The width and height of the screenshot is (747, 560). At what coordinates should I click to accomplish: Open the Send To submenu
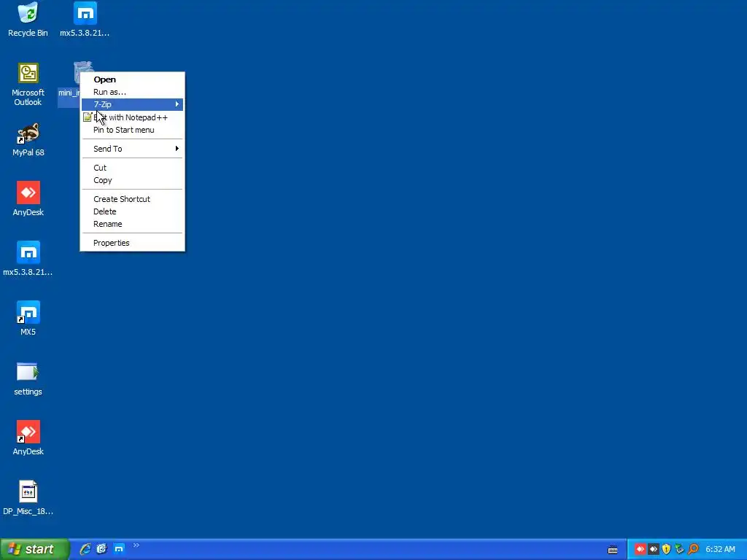(x=133, y=149)
